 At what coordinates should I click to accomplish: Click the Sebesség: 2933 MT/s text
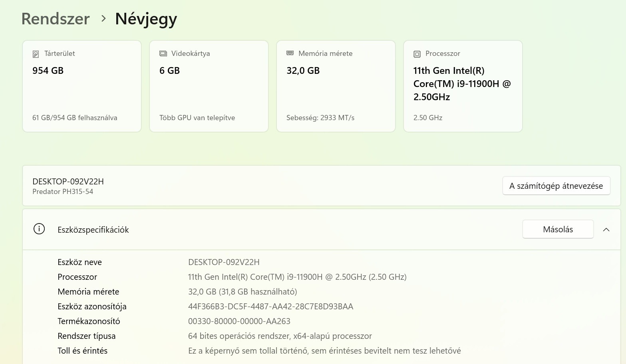(320, 118)
